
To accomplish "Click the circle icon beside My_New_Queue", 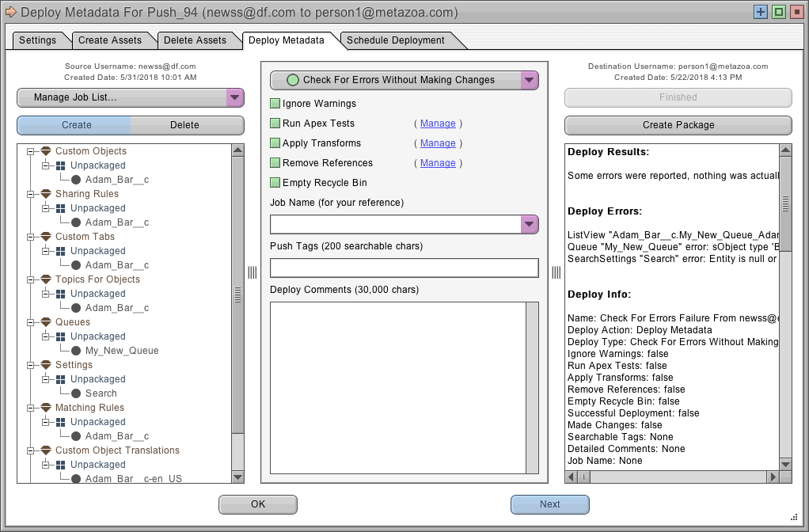I will (x=76, y=351).
